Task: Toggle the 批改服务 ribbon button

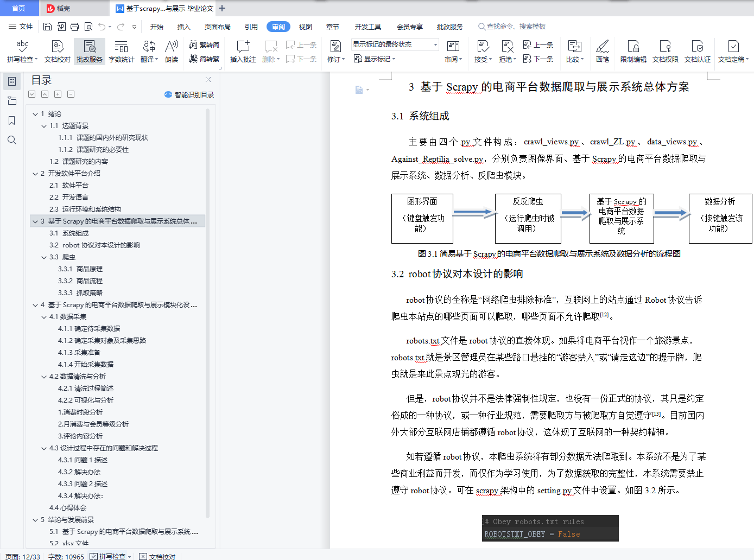Action: (x=90, y=52)
